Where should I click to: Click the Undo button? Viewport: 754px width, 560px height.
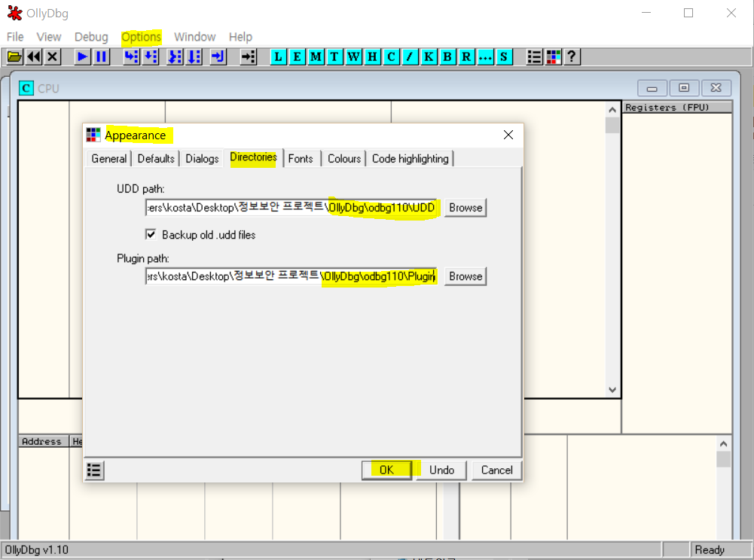click(x=441, y=470)
